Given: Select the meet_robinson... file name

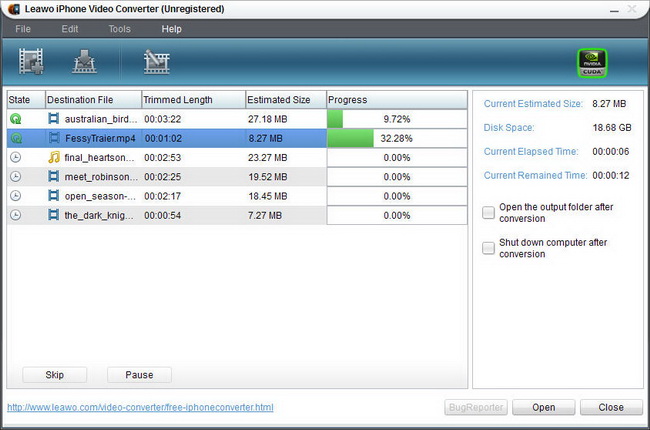Looking at the screenshot, I should pyautogui.click(x=101, y=177).
